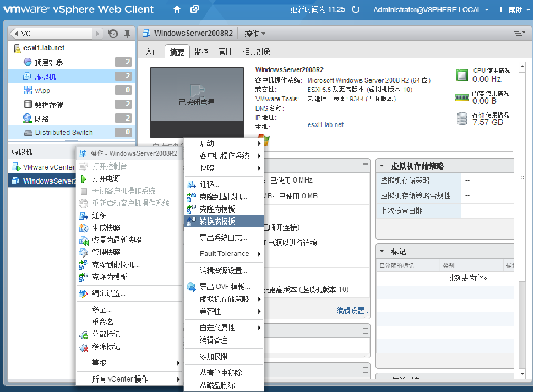The image size is (534, 392).
Task: Click Clone to Template icon in submenu
Action: 191,209
